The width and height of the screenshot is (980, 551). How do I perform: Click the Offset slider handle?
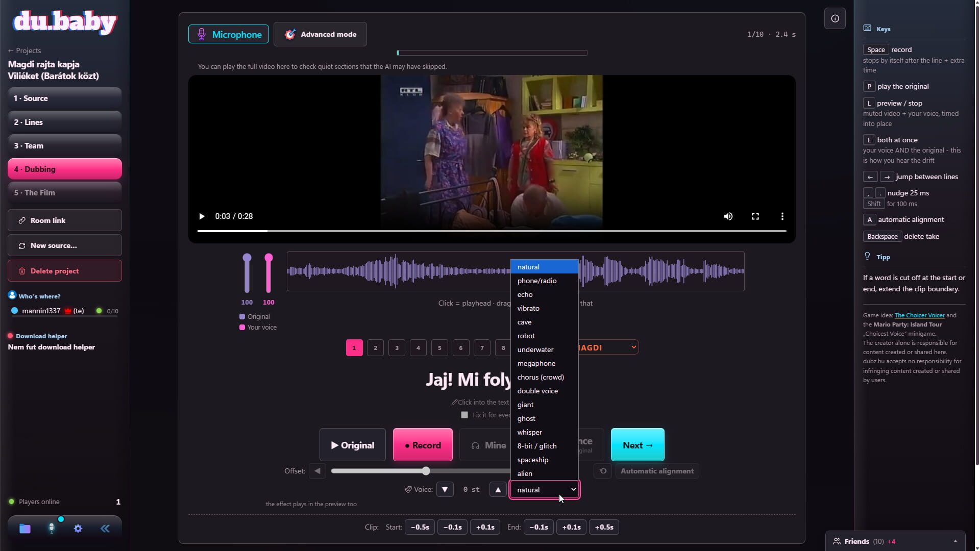[x=426, y=471]
